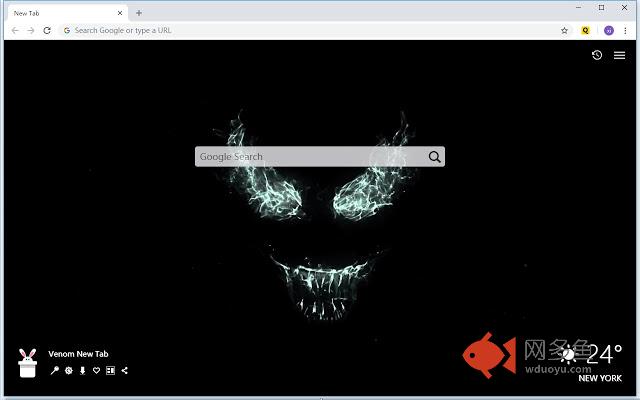
Task: Open the settings gear under Venom New Tab
Action: tap(69, 370)
